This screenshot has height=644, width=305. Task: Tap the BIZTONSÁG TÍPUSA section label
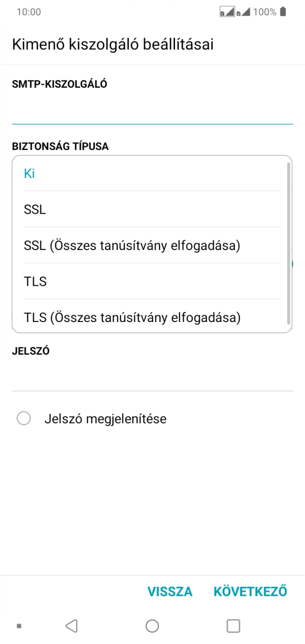60,146
